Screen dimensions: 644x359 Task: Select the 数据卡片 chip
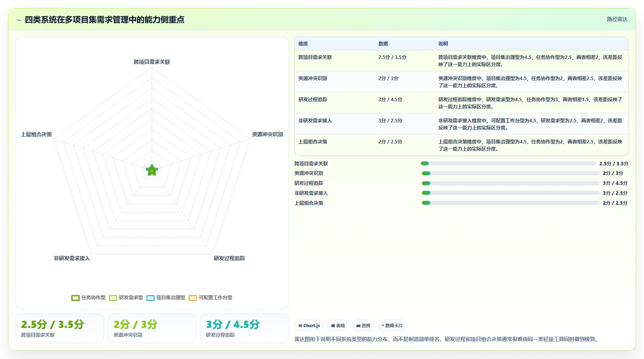(x=392, y=326)
